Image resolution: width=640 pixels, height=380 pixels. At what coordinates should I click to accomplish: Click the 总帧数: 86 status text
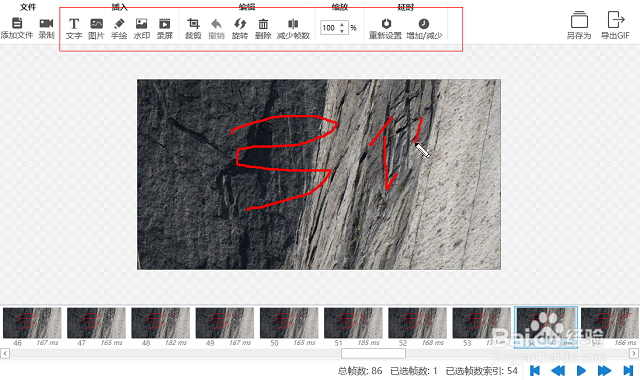pyautogui.click(x=360, y=371)
